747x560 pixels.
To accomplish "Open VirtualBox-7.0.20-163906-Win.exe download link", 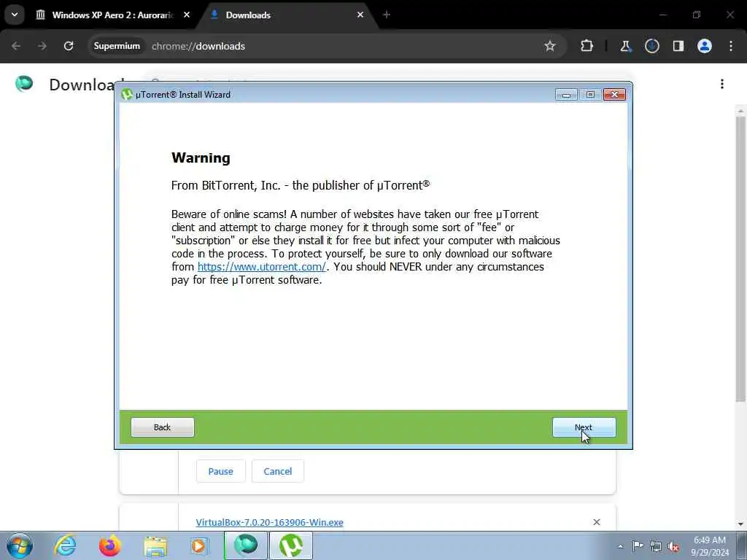I will point(270,522).
